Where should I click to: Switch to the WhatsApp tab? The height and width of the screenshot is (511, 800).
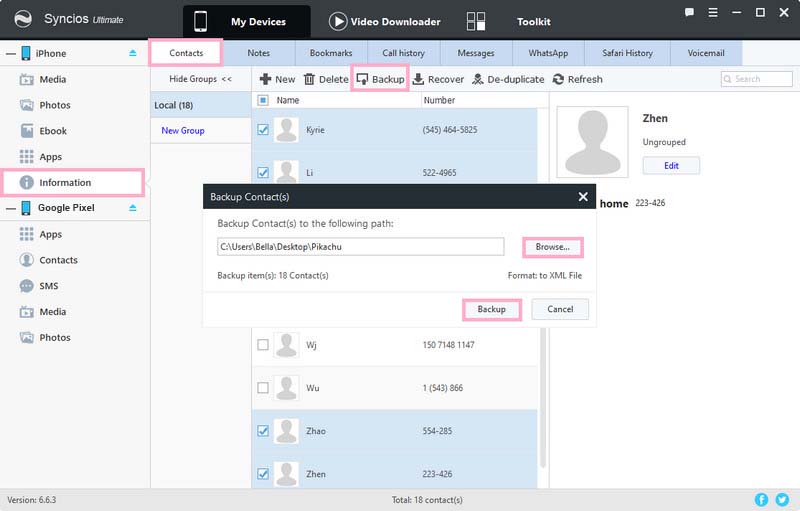[x=548, y=53]
